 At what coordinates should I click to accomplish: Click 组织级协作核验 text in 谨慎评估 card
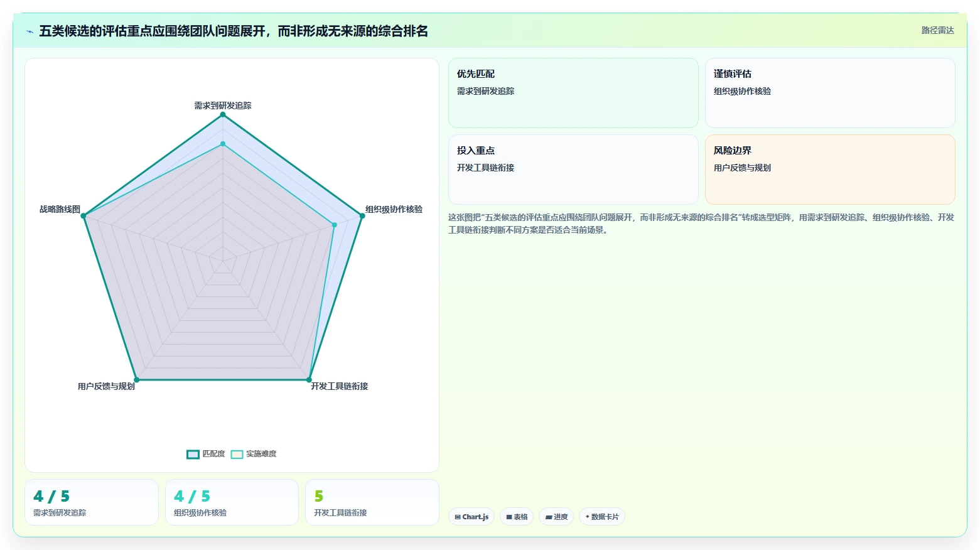(x=742, y=91)
